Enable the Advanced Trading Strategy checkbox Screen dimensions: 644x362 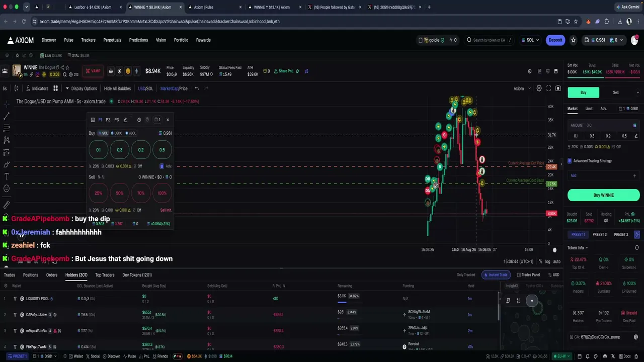point(570,161)
